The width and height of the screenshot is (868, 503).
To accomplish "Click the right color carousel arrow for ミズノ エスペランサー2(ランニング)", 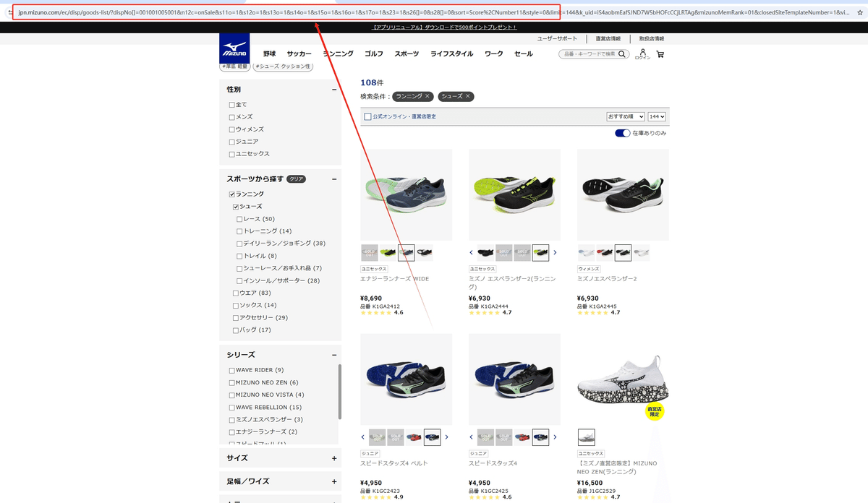I will (x=556, y=252).
